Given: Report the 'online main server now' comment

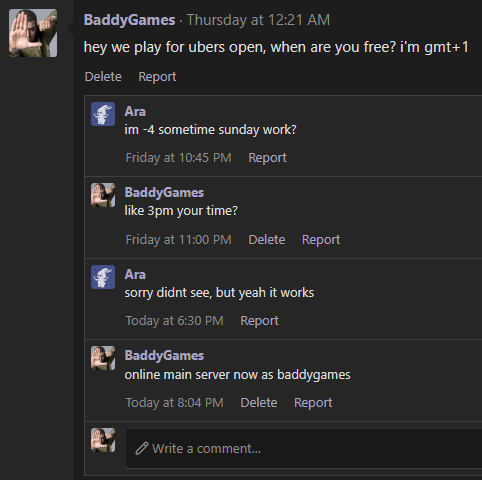Looking at the screenshot, I should pos(313,403).
